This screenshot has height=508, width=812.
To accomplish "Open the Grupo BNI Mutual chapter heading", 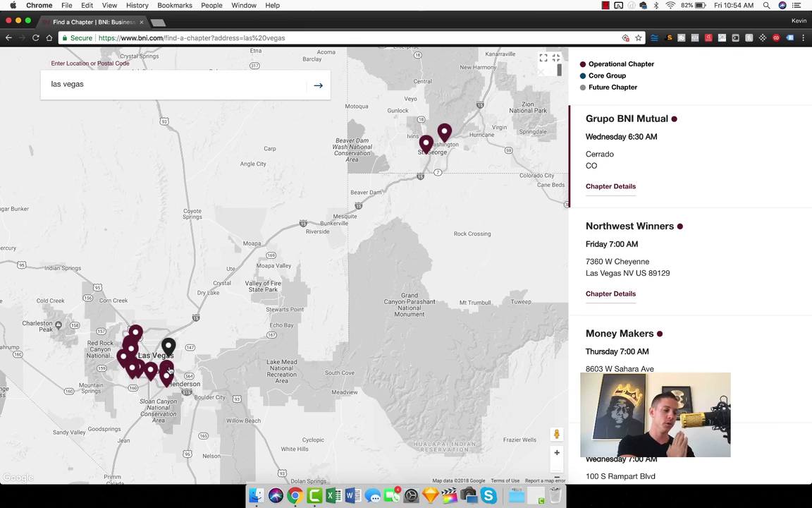I will pos(627,119).
